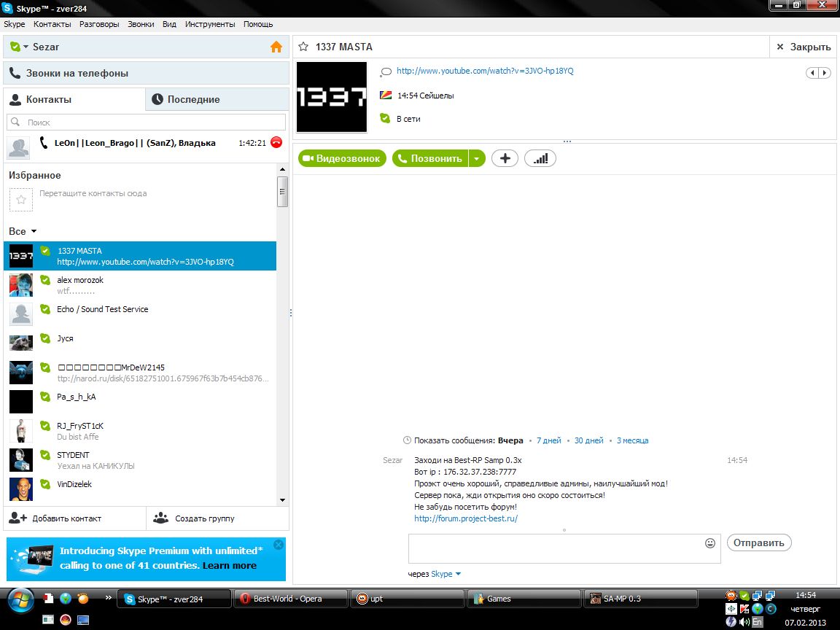Open the Skype menu
Image resolution: width=840 pixels, height=630 pixels.
coord(15,24)
